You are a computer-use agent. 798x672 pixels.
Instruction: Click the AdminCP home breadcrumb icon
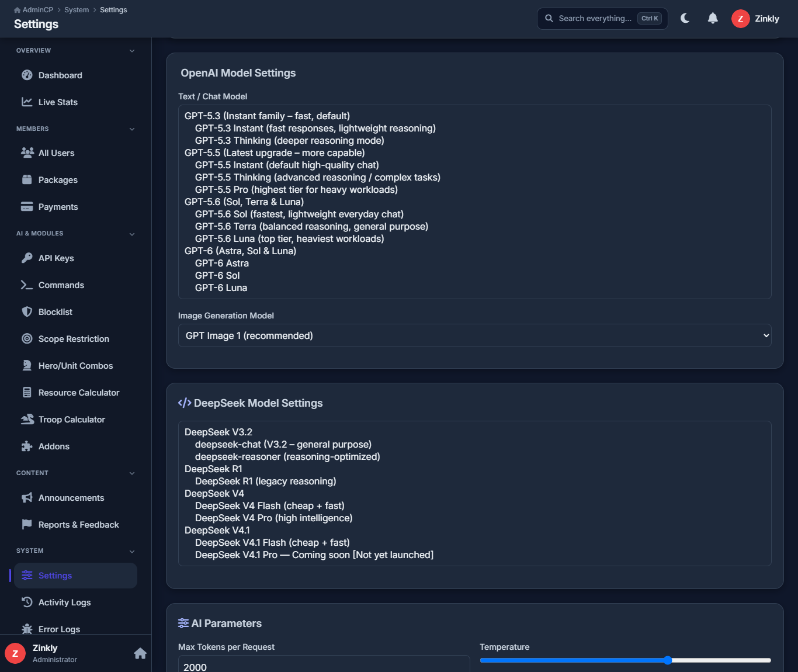pos(17,10)
